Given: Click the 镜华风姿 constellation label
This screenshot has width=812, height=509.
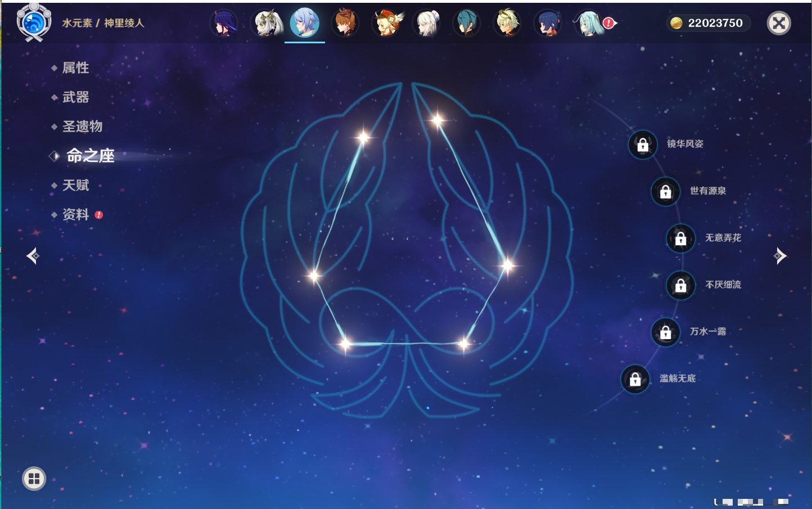Looking at the screenshot, I should pos(685,144).
